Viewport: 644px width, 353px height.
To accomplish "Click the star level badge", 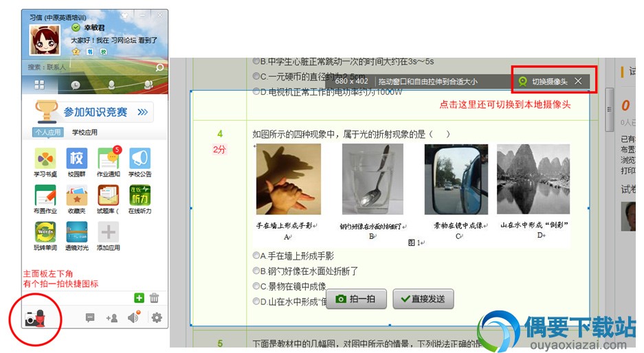I will [76, 52].
